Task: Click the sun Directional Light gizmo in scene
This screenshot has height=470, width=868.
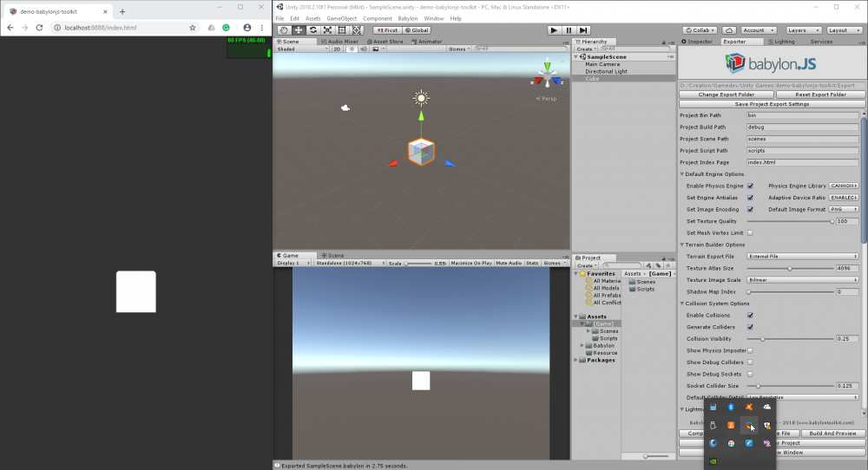Action: (x=421, y=99)
